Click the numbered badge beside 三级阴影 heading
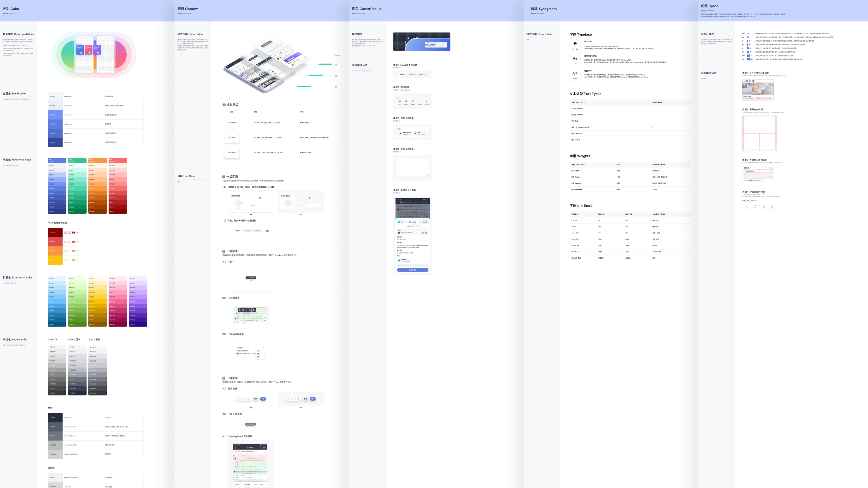The height and width of the screenshot is (488, 868). [x=224, y=378]
